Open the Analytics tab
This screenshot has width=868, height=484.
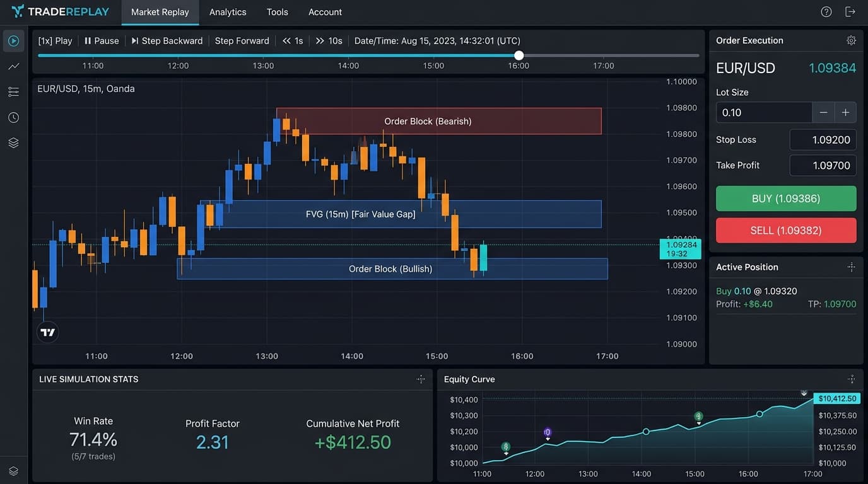228,12
